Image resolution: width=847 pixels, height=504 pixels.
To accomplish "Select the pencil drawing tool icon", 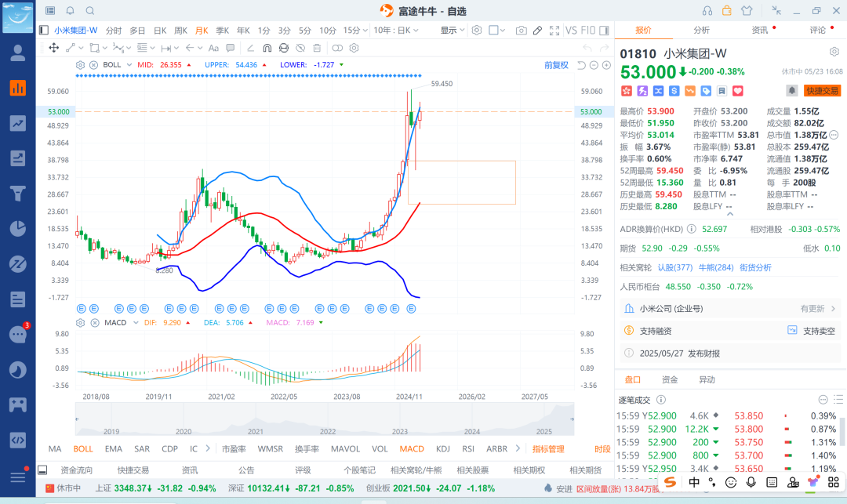I will [x=537, y=31].
